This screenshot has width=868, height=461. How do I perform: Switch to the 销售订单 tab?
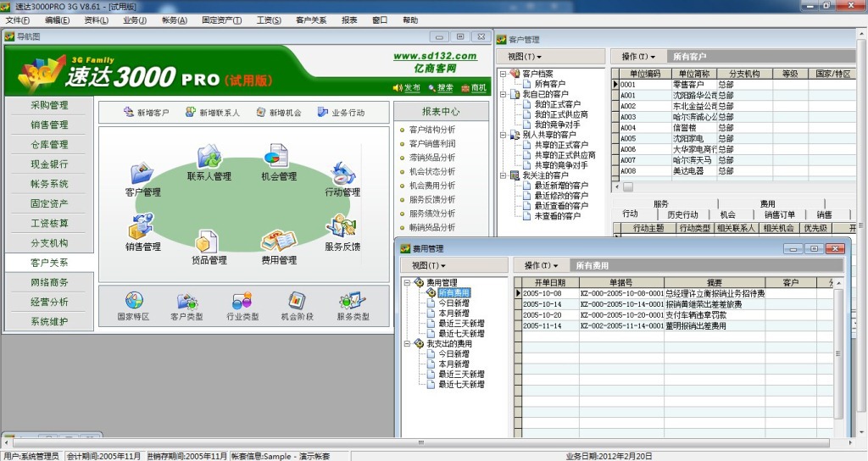[x=780, y=214]
